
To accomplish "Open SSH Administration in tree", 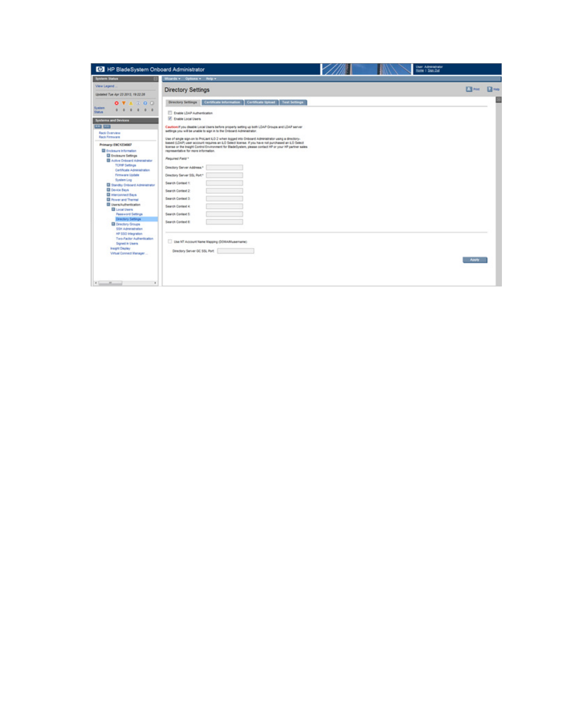I will pos(129,229).
